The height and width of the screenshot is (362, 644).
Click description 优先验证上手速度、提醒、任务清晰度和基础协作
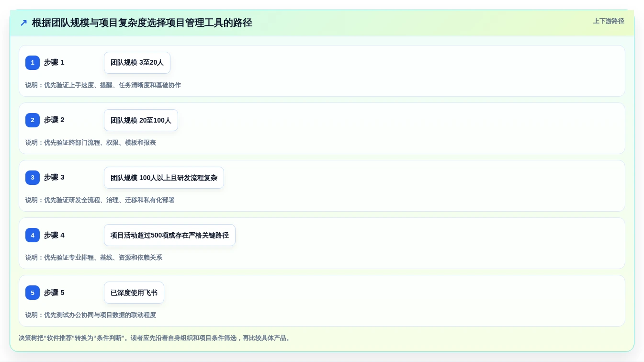coord(113,85)
